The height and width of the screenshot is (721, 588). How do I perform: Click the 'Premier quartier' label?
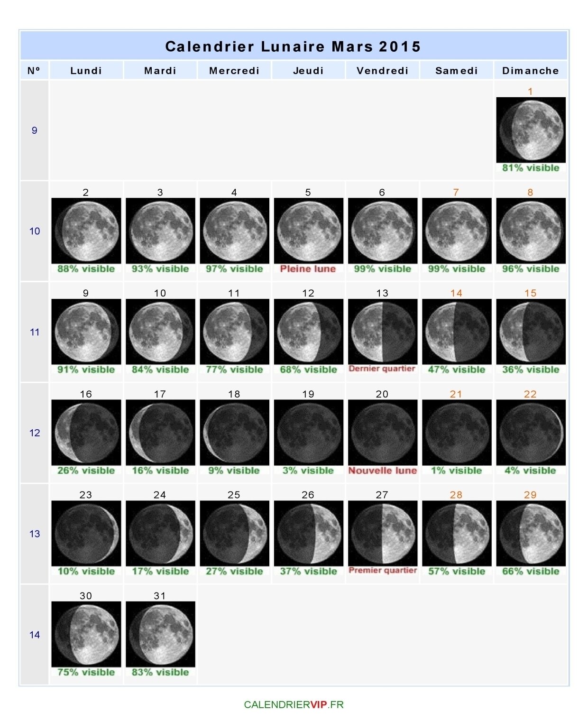pyautogui.click(x=383, y=571)
